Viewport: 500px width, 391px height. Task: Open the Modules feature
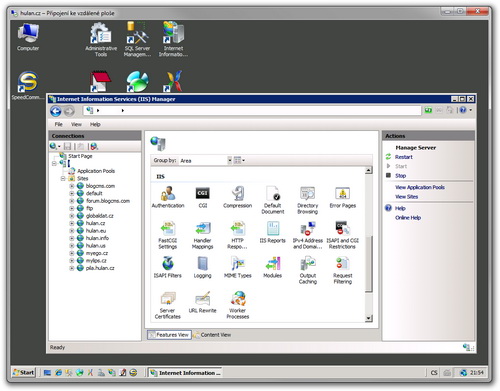[273, 267]
